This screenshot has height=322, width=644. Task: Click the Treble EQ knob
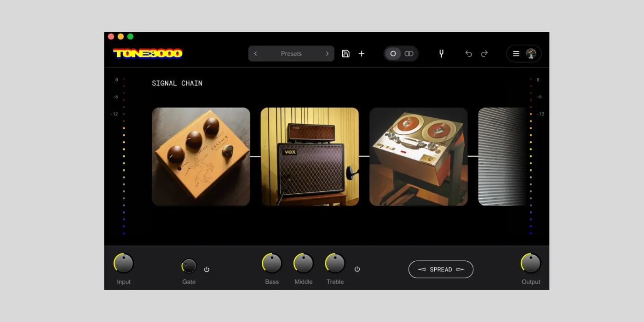(x=335, y=263)
